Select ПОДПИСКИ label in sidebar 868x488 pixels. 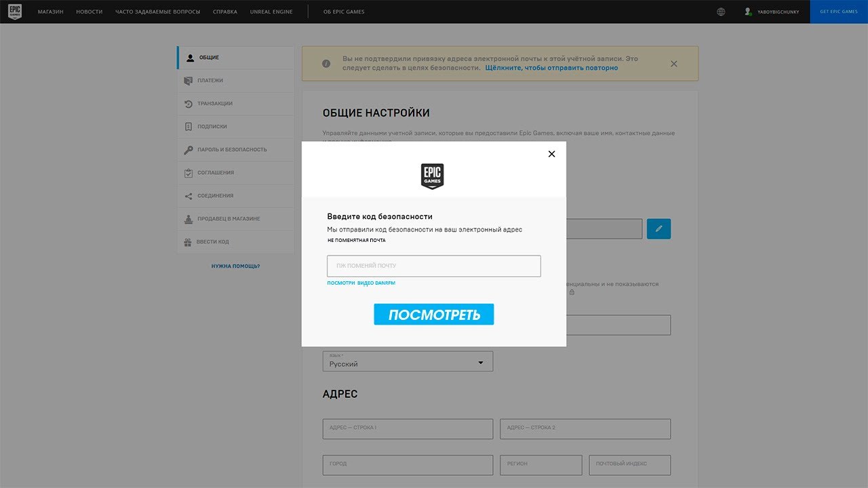point(212,127)
